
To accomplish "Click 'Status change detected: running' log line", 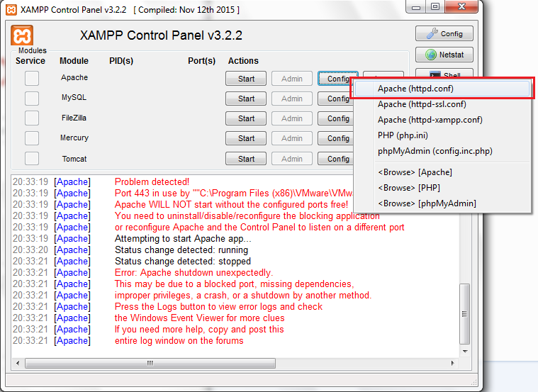I will tap(181, 250).
